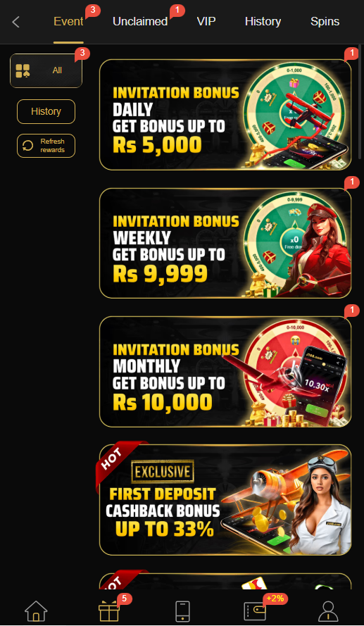Viewport: 364px width, 626px height.
Task: Click the refresh circular arrow icon
Action: [x=27, y=146]
